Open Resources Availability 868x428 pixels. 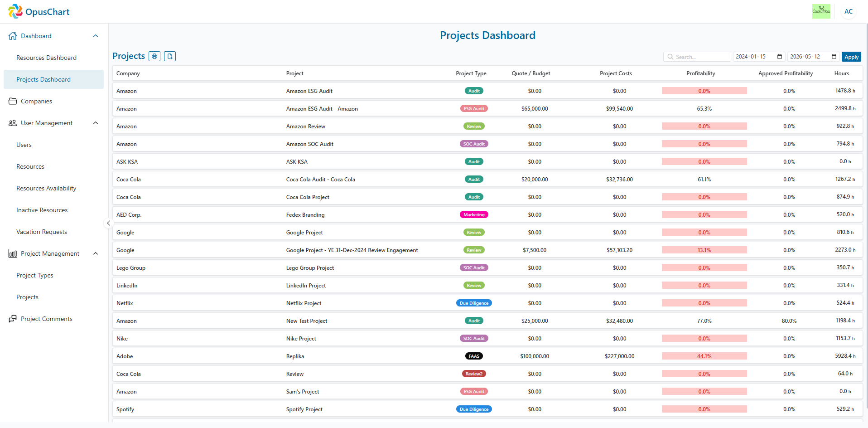[53, 188]
